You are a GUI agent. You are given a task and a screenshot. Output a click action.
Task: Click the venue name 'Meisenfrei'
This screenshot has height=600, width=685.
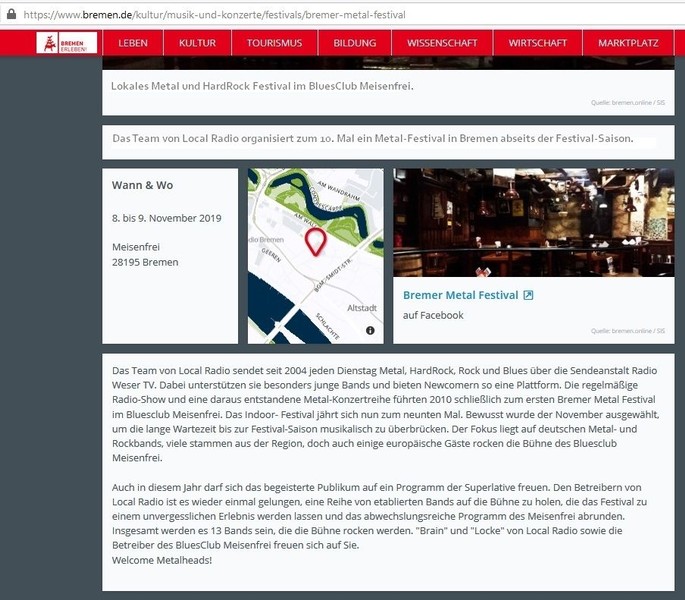coord(136,247)
